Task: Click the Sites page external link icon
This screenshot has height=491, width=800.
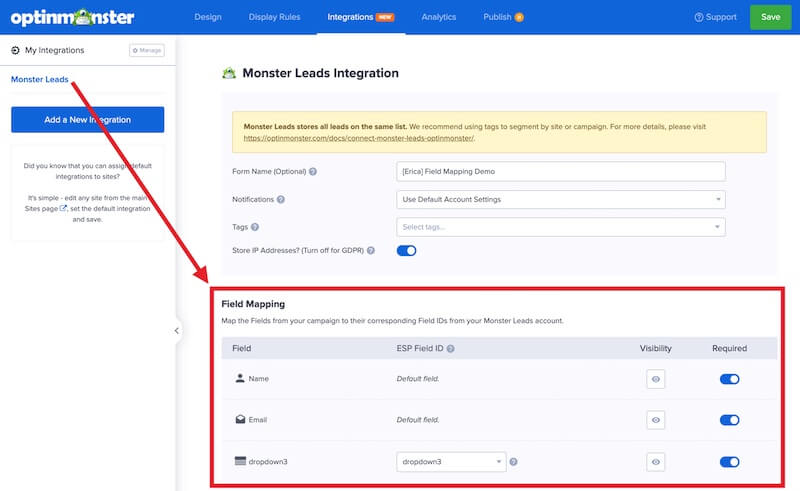Action: (x=63, y=208)
